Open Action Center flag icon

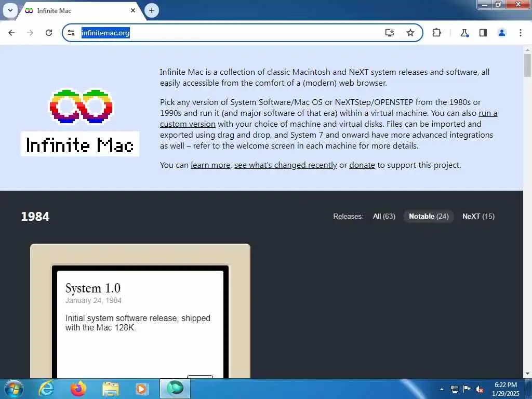[x=467, y=389]
